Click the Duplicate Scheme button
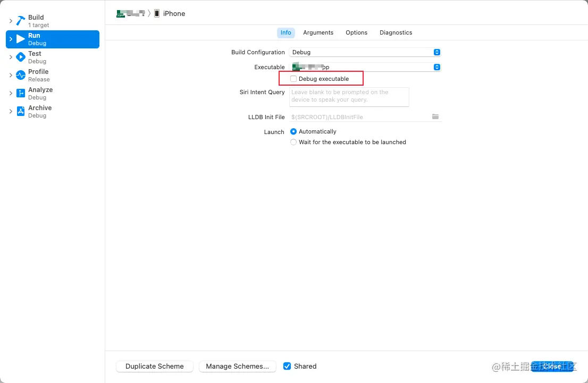 (155, 367)
